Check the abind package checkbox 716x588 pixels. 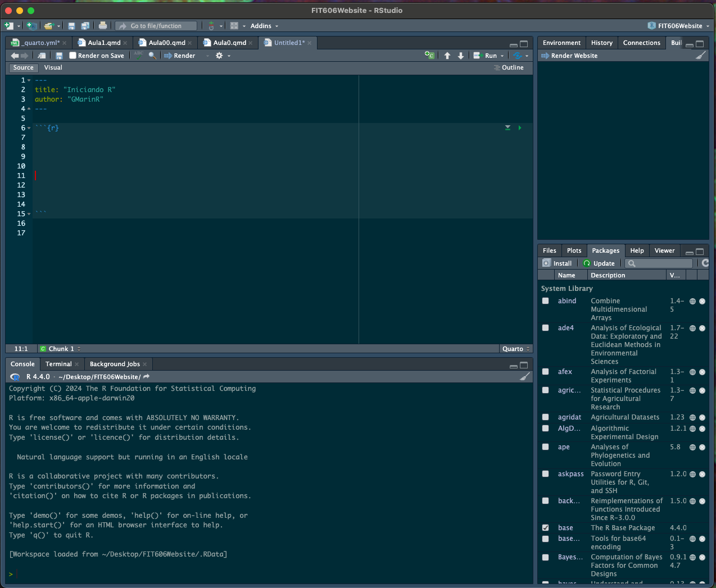pyautogui.click(x=545, y=301)
